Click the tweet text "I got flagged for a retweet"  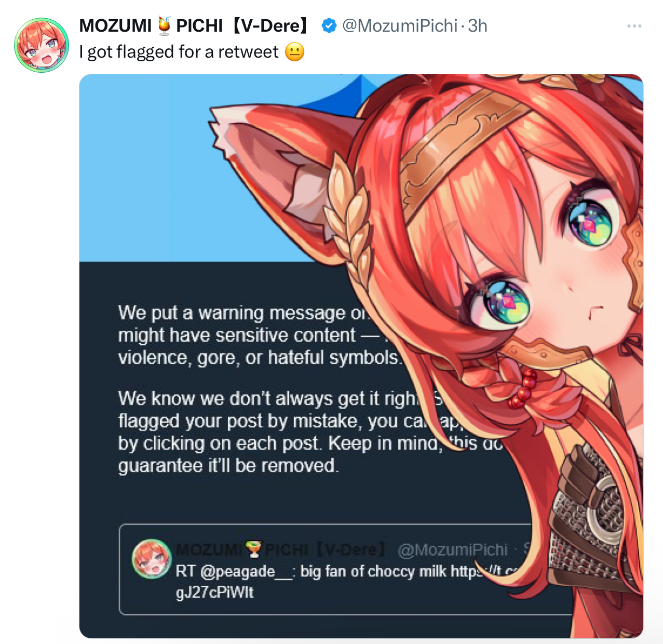pos(179,52)
